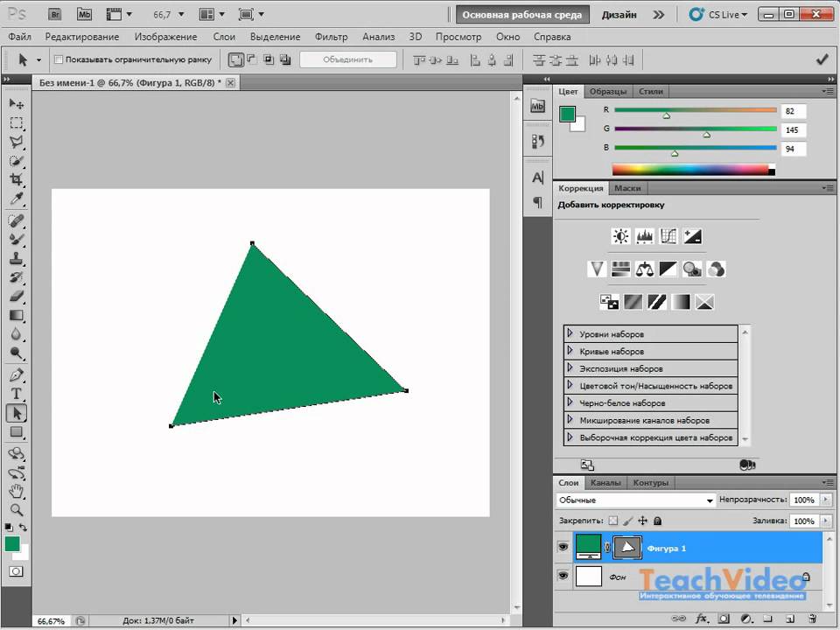
Task: Select the Rectangle shape tool
Action: [16, 431]
